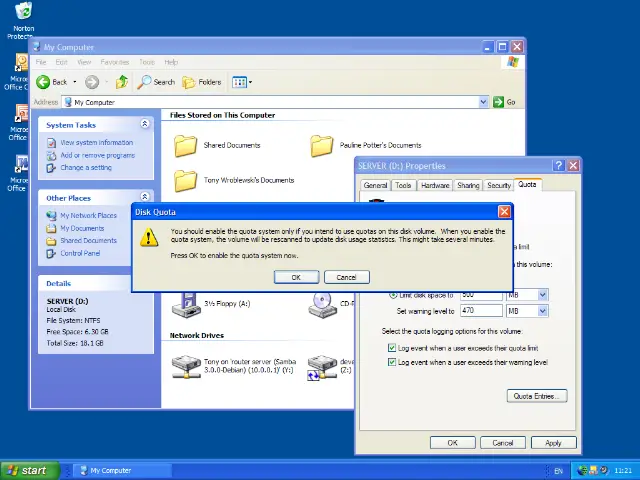
Task: Click the Set warning level value field
Action: pyautogui.click(x=481, y=311)
